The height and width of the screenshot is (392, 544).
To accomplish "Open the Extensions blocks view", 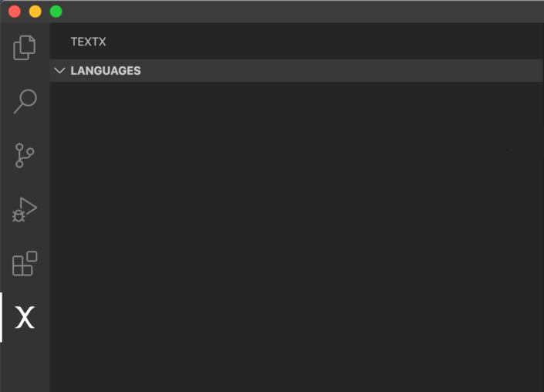I will (25, 264).
